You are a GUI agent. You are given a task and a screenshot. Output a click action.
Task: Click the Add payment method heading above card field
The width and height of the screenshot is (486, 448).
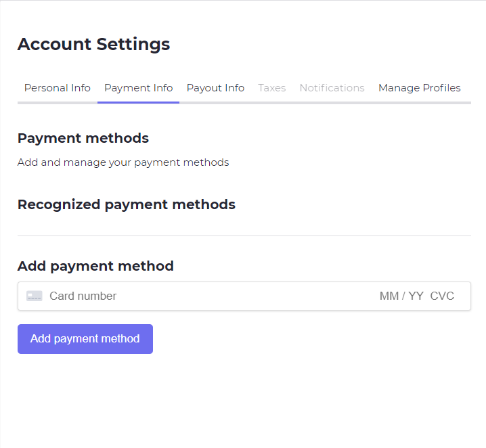click(95, 266)
